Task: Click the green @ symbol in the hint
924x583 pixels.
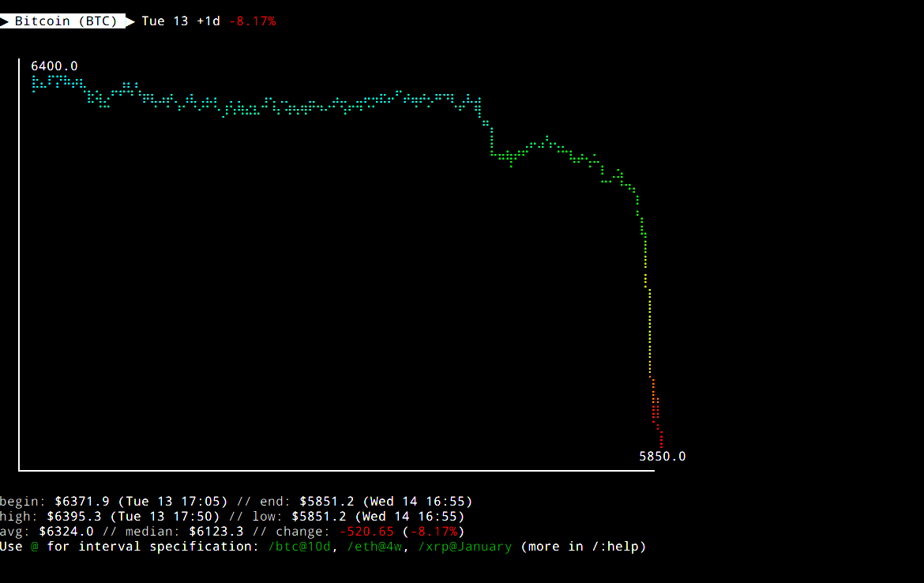Action: (35, 547)
